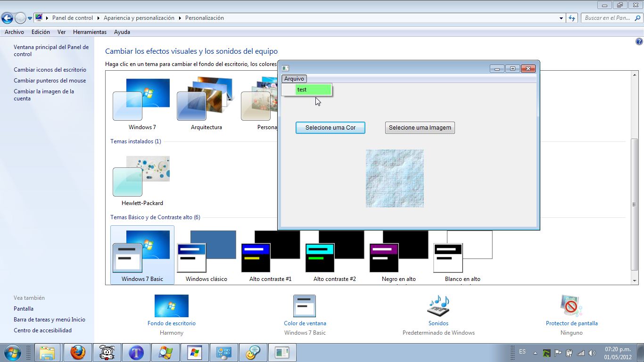Open the recent pages dropdown arrow
Viewport: 644px width, 362px height.
point(30,18)
